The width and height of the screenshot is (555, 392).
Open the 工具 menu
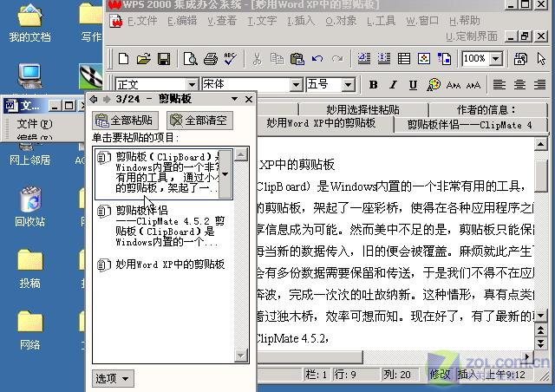[381, 21]
